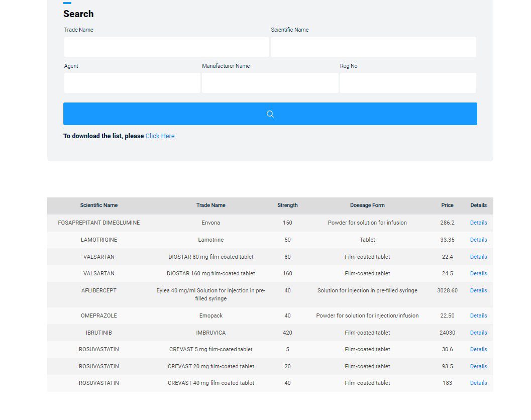Click strength value 420 for IMBRUVICA
Viewport: 531px width, 420px height.
pyautogui.click(x=287, y=333)
